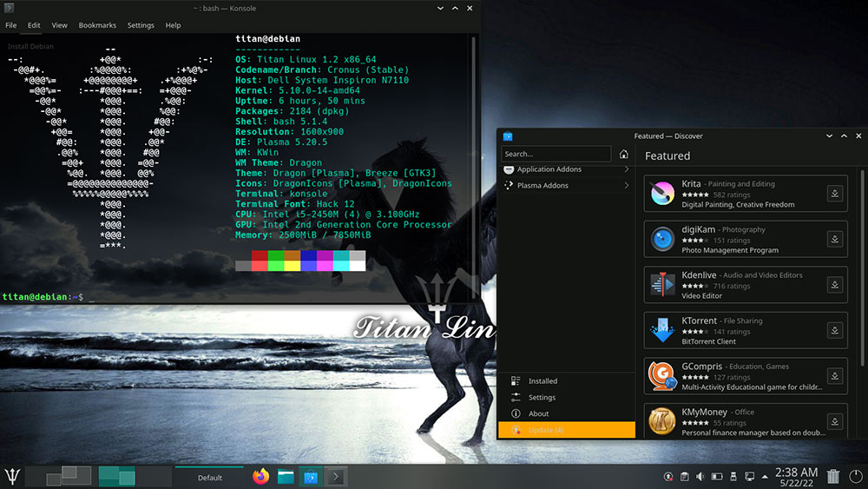Open the View menu in Konsole

(x=59, y=25)
